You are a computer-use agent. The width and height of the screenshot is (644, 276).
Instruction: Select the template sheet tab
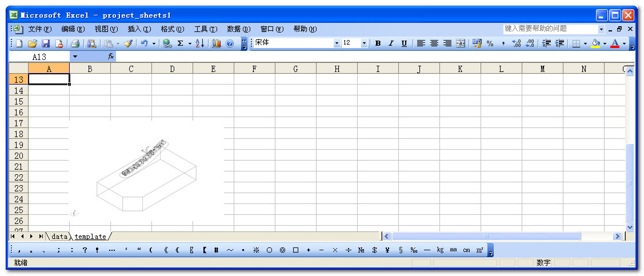click(90, 237)
